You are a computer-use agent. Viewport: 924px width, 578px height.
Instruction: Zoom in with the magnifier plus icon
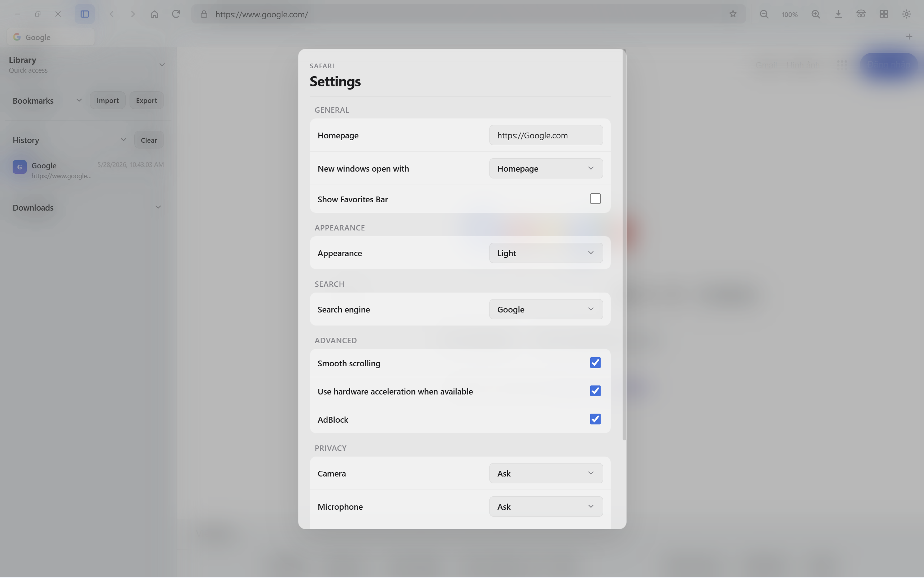tap(816, 14)
